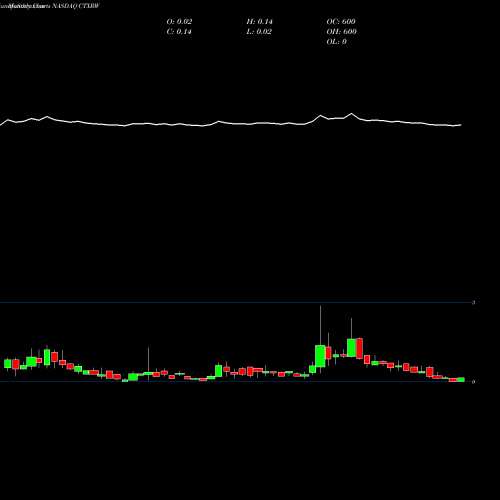Click the tallest-wick green candlestick
The width and height of the screenshot is (500, 500).
320,356
